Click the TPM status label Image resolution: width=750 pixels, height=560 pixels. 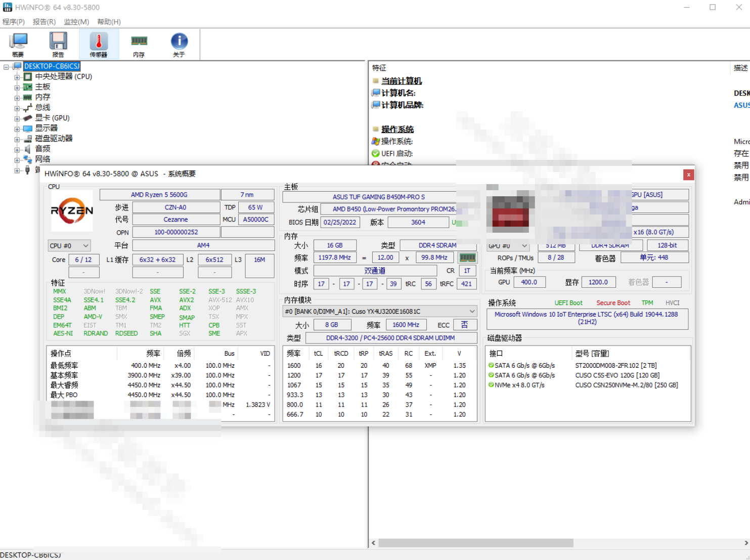(647, 303)
